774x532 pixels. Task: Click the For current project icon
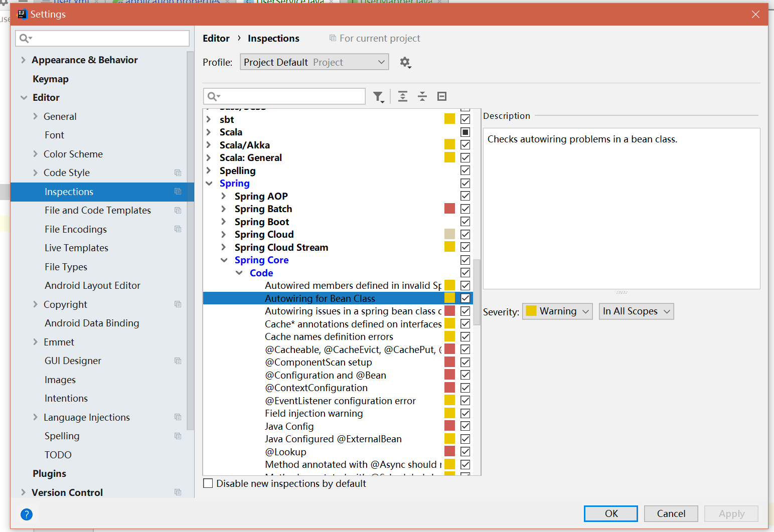[x=333, y=38]
